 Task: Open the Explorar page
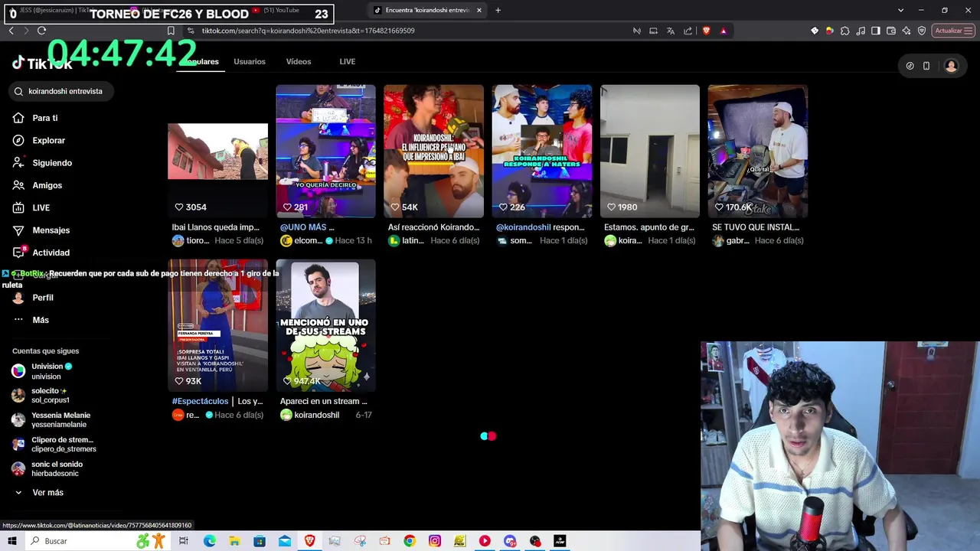[x=39, y=140]
